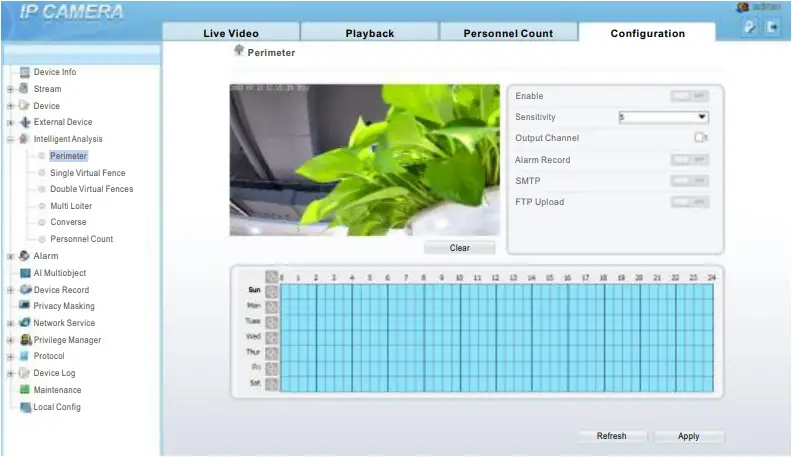This screenshot has height=457, width=792.
Task: Click the Stream icon in sidebar
Action: (x=24, y=88)
